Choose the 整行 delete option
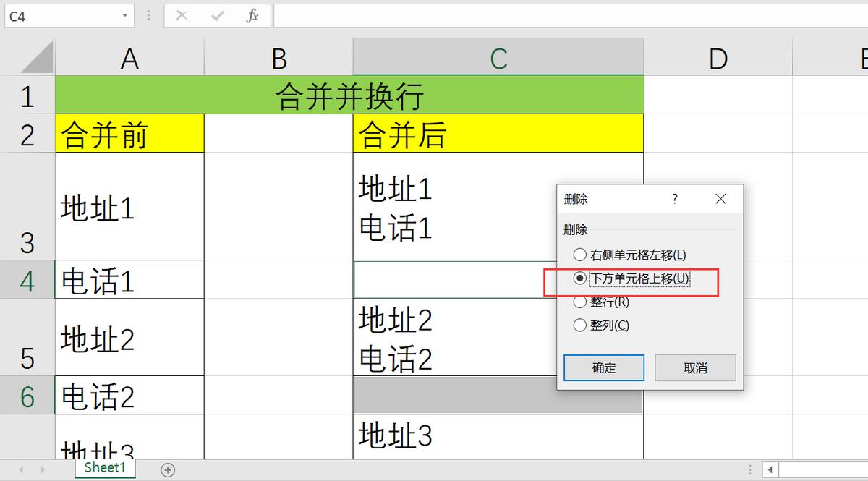 click(x=579, y=302)
